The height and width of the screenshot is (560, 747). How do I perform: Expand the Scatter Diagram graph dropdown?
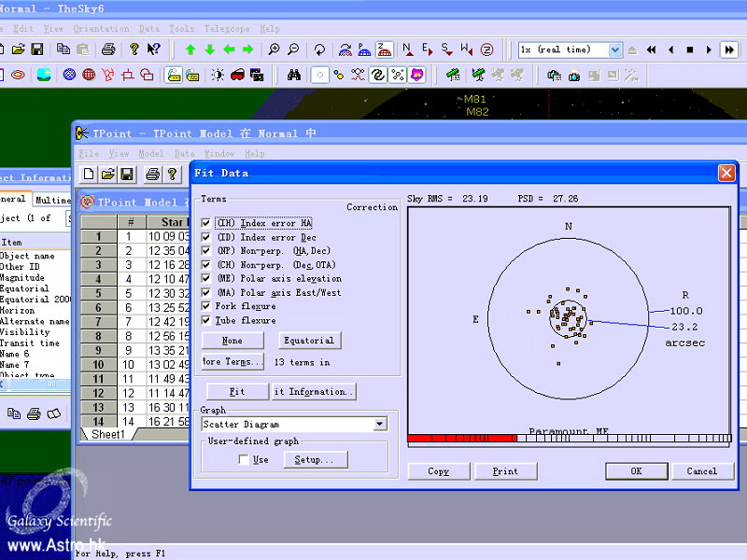[379, 424]
